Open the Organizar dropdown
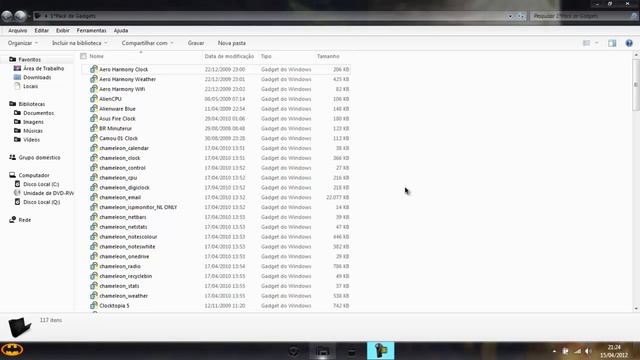 (x=23, y=43)
